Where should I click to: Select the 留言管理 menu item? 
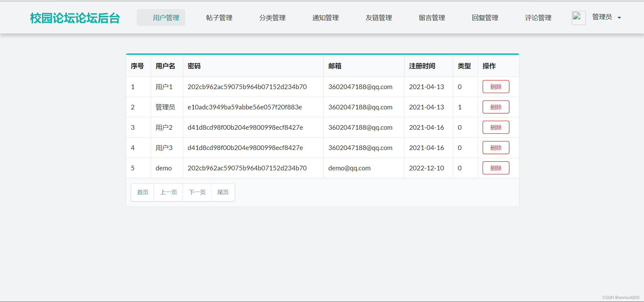tap(432, 18)
